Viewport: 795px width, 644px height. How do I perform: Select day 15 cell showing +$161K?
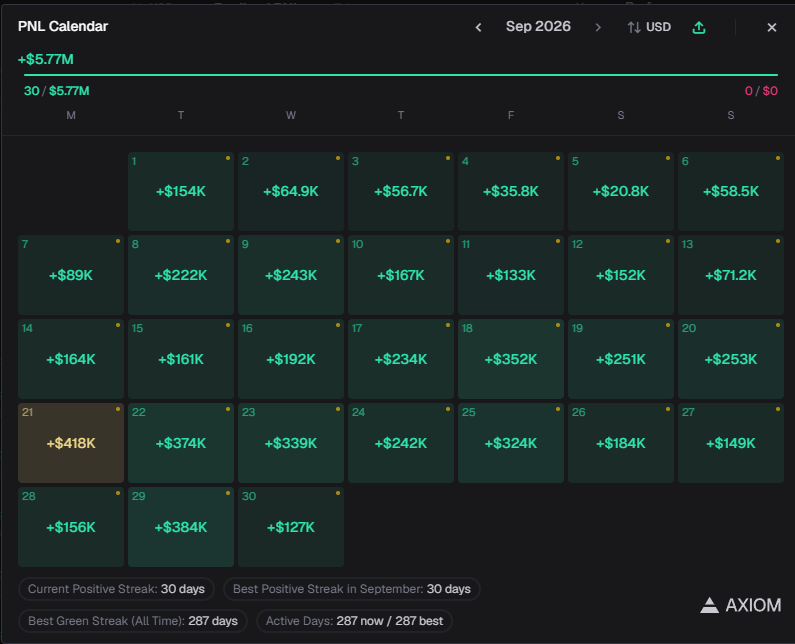181,359
